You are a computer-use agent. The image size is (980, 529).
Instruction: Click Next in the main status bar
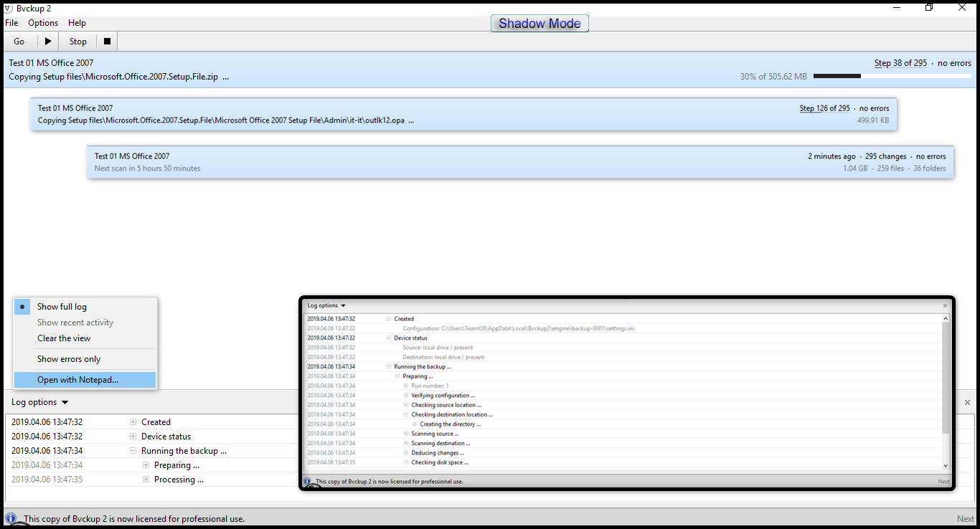tap(966, 518)
